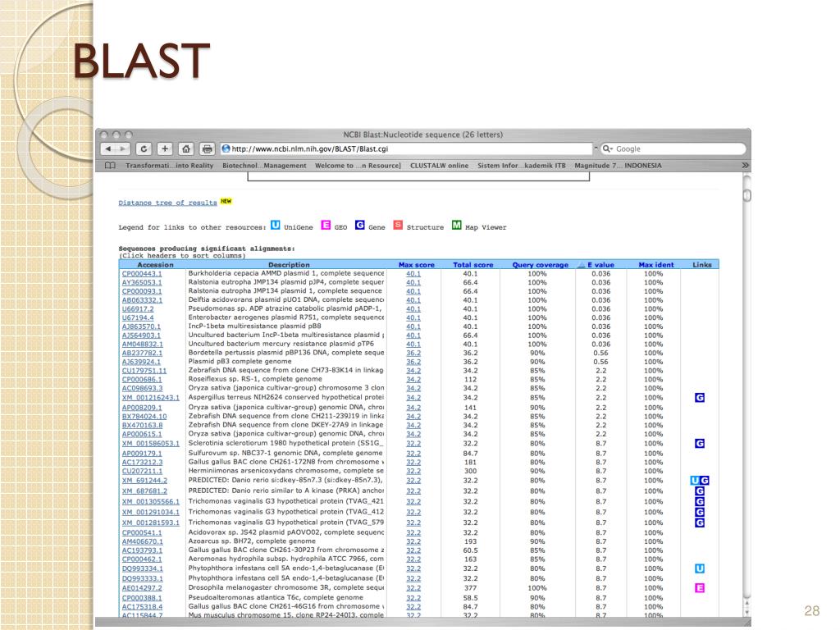Open Gene icon for XM_001305566.1 row
The image size is (840, 630).
coord(700,501)
